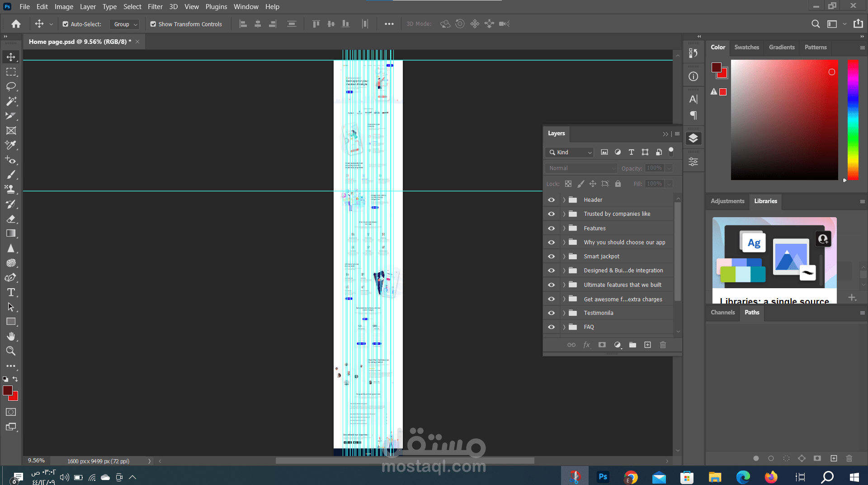Expand the Get awesome f...extra charges group

tap(564, 299)
